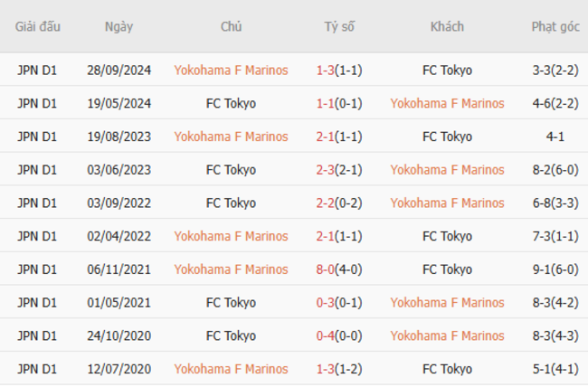The image size is (588, 387).
Task: Open the 2-3 score from 03/06/2023
Action: (x=325, y=169)
